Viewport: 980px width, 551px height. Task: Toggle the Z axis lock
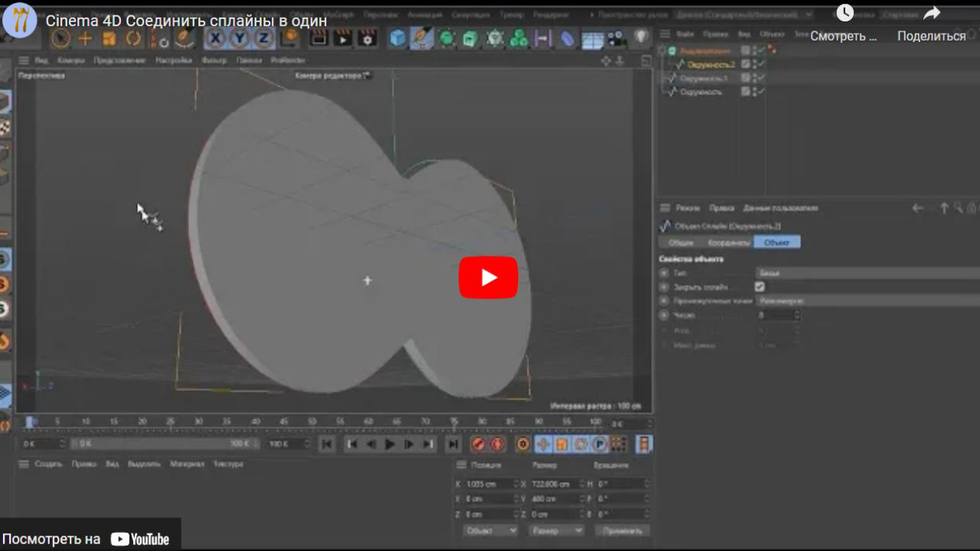(264, 38)
